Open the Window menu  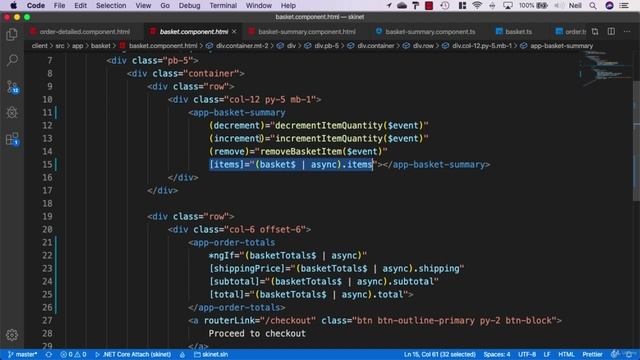tap(258, 5)
